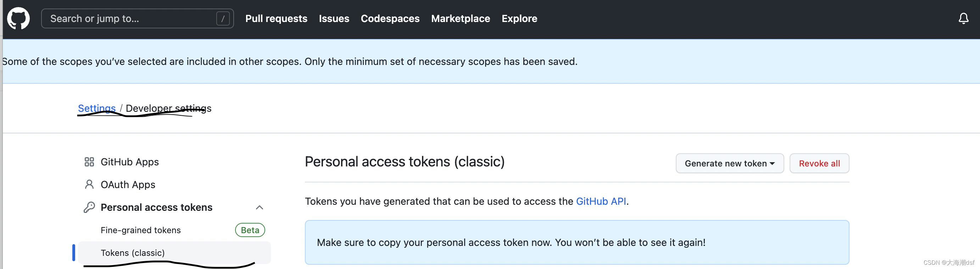
Task: Collapse the Personal access tokens section
Action: (x=260, y=207)
